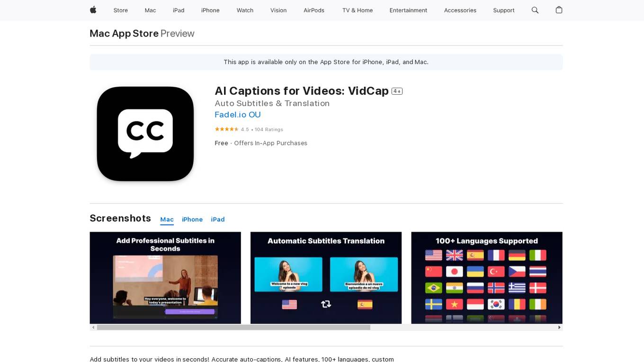
Task: Click the 4+ age rating badge
Action: [397, 91]
